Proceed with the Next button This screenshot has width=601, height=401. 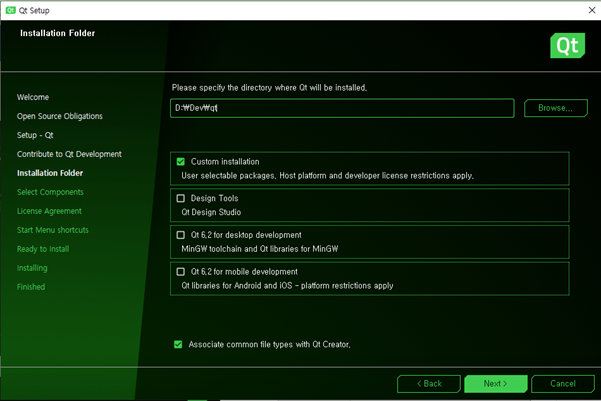pyautogui.click(x=496, y=384)
